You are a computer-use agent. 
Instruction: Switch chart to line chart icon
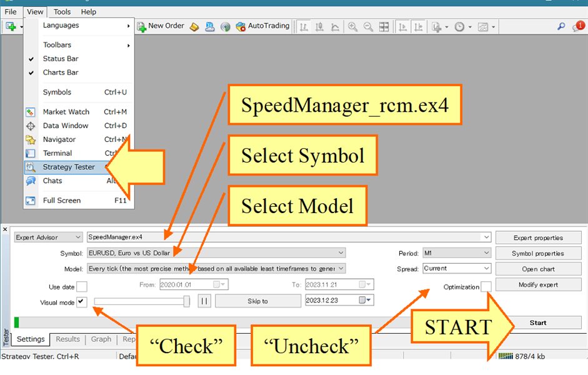point(336,27)
